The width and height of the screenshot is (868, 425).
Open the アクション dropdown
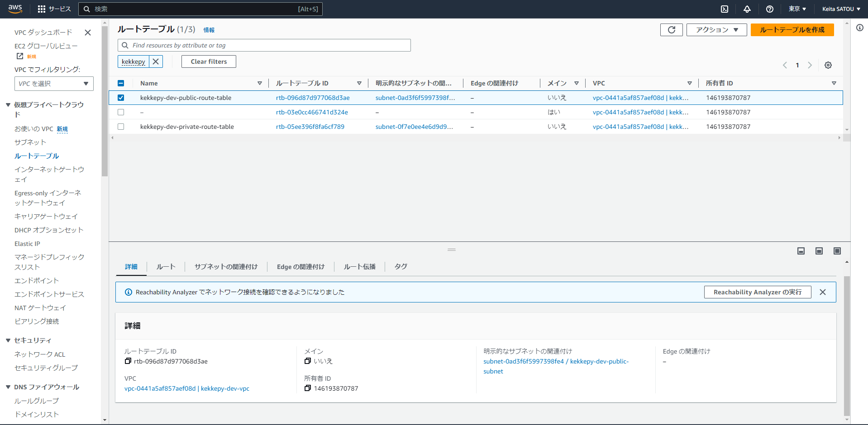click(x=717, y=30)
